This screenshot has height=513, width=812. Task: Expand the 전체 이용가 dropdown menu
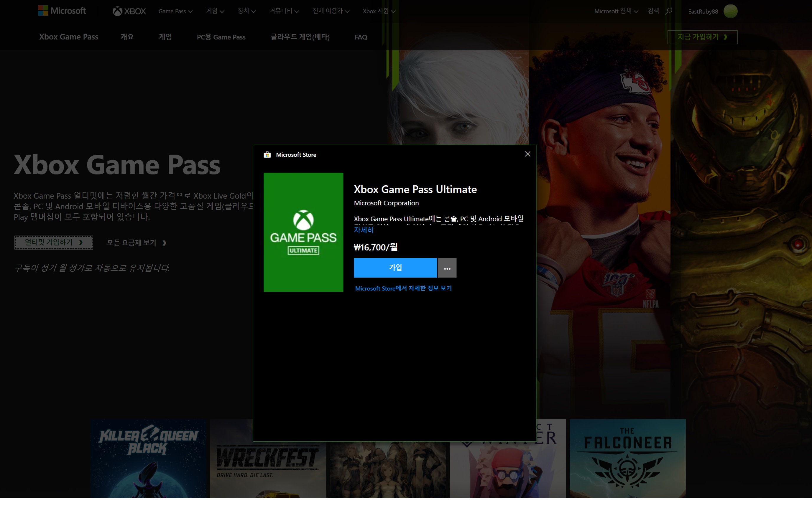331,11
